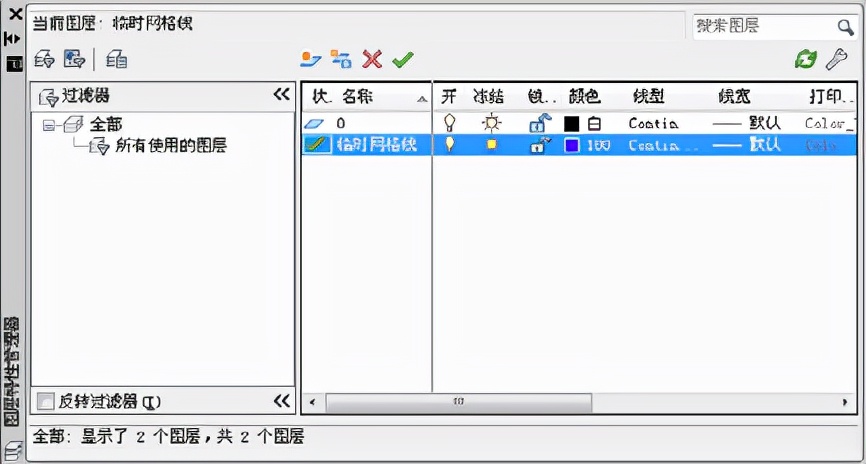Screen dimensions: 866x464
Task: Click horizontal scrollbar left arrow
Action: (x=313, y=402)
